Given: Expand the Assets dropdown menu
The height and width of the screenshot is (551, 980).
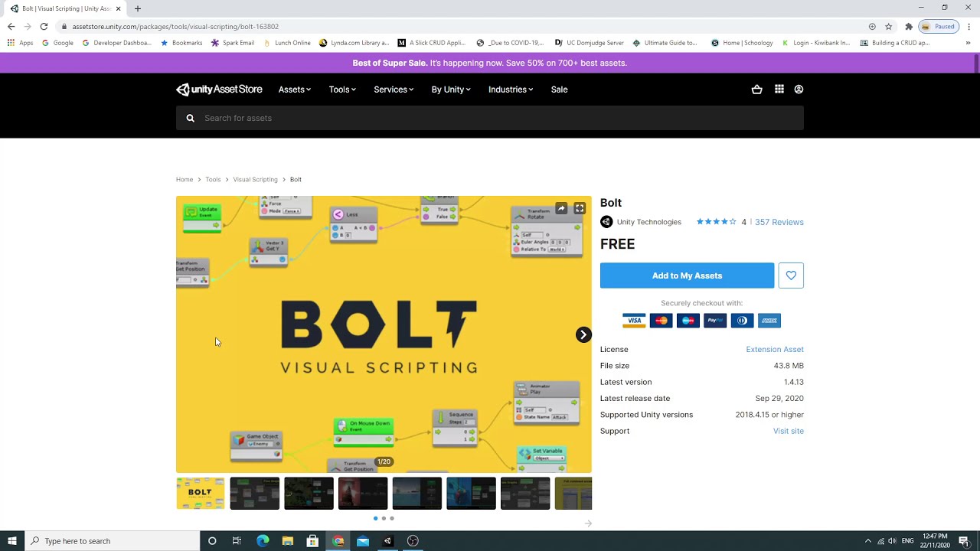Looking at the screenshot, I should tap(295, 90).
